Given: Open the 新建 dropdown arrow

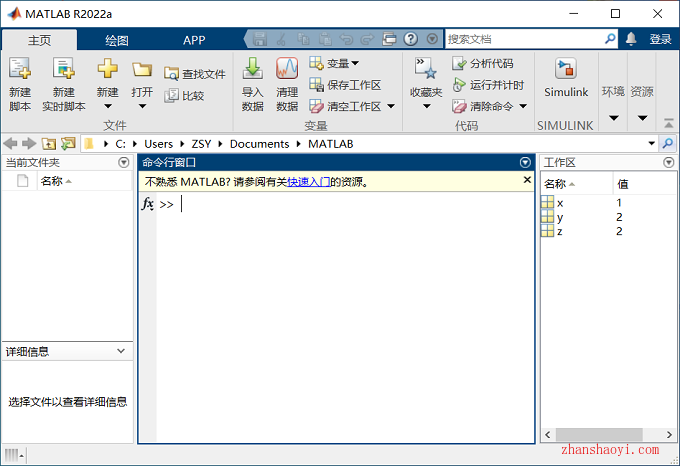Looking at the screenshot, I should (108, 106).
